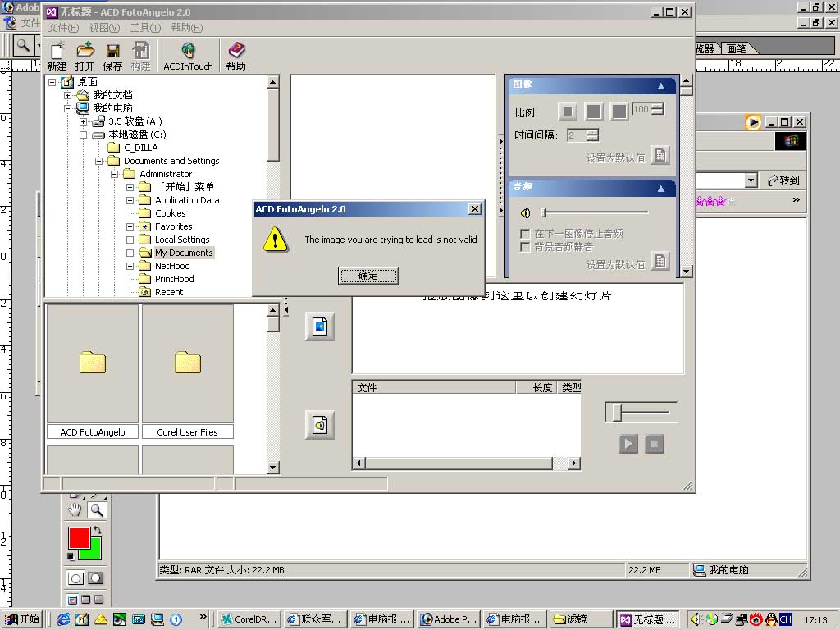Switch to Standard edit mode in the Photoshop toolbox

coord(75,578)
